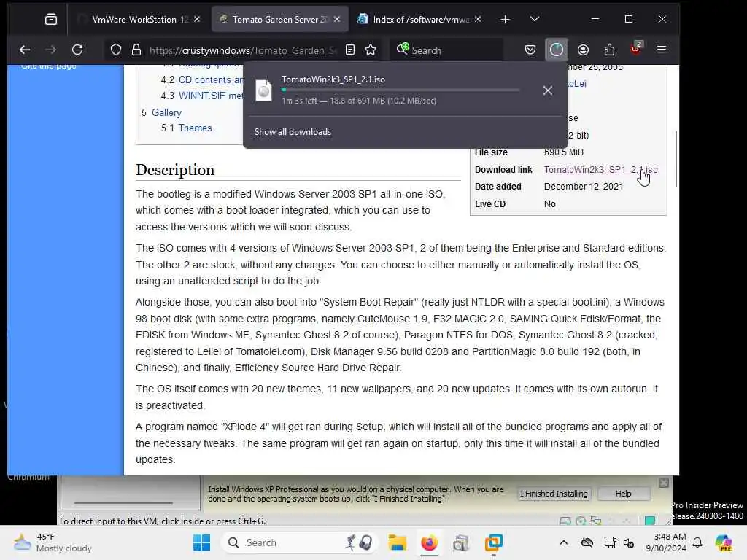Open the Windows Start menu
The width and height of the screenshot is (747, 560).
(202, 542)
